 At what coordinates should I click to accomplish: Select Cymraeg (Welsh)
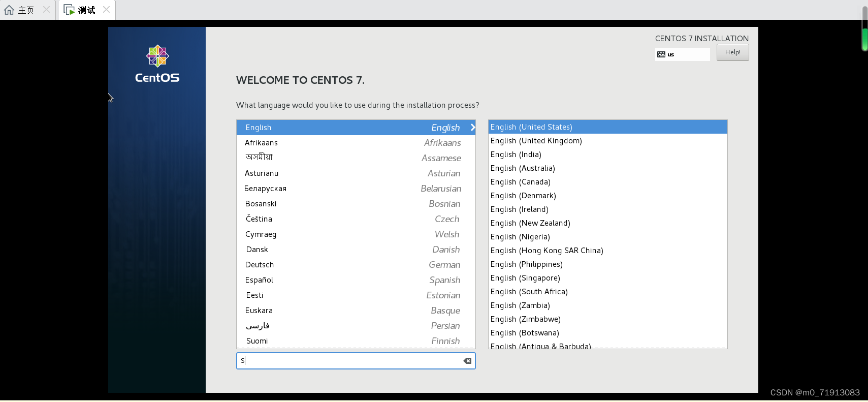pos(356,234)
